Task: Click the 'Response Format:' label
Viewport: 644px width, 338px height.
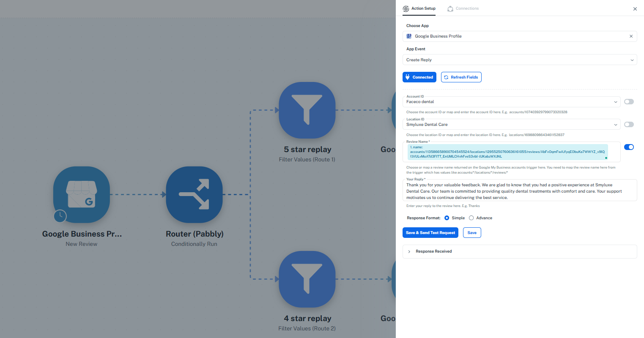Action: pos(424,218)
